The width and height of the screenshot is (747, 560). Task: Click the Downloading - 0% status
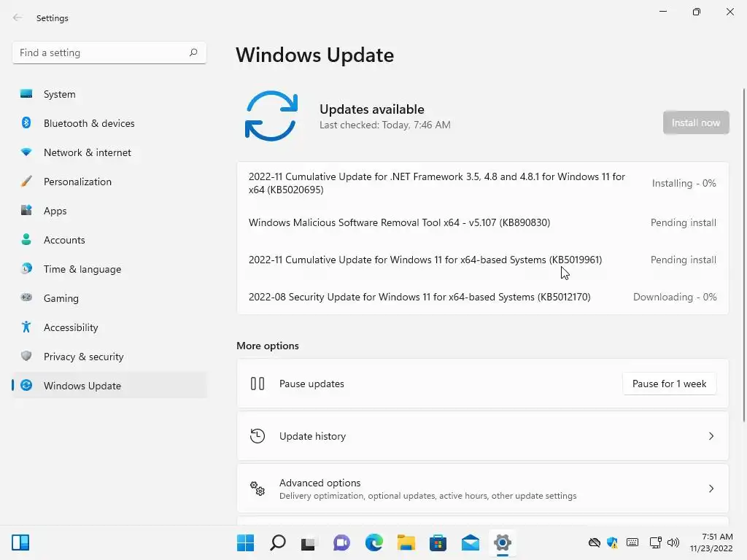[x=675, y=297]
